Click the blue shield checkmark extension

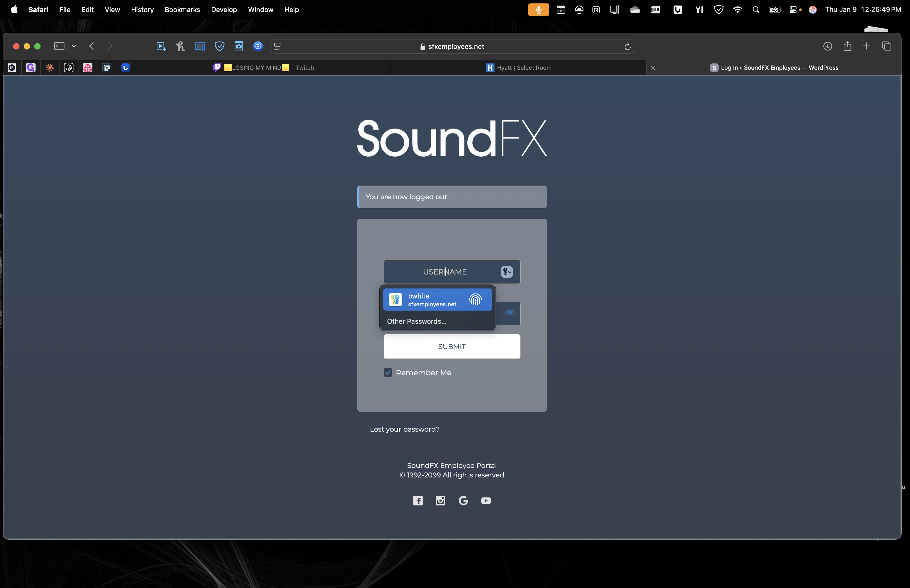[220, 46]
